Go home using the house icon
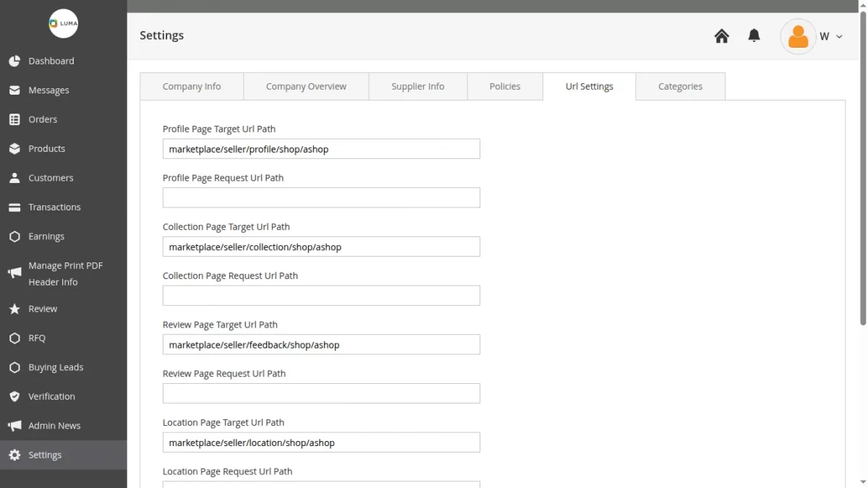 (721, 35)
